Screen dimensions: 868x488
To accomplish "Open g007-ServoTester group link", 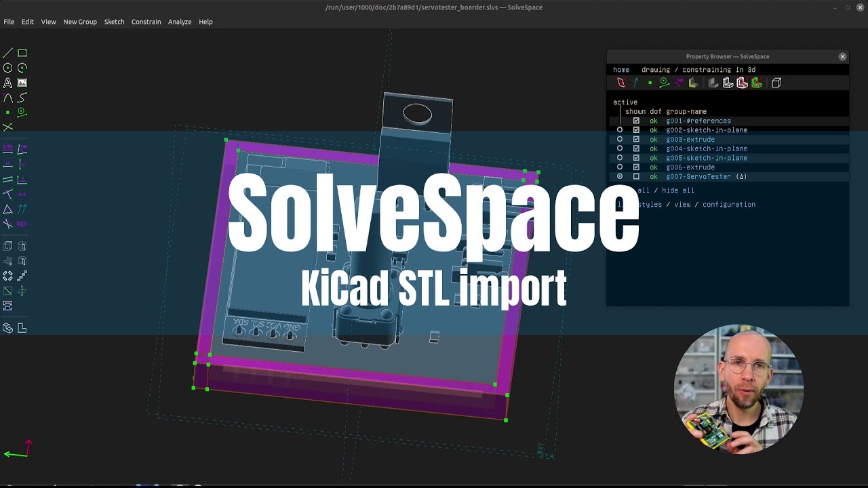I will [x=698, y=176].
